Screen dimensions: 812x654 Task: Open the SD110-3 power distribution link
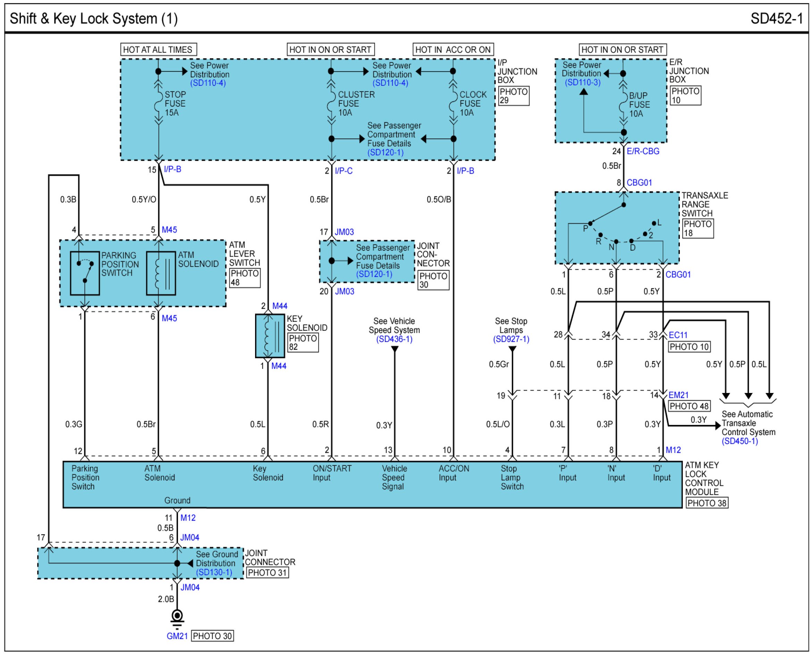coord(582,83)
